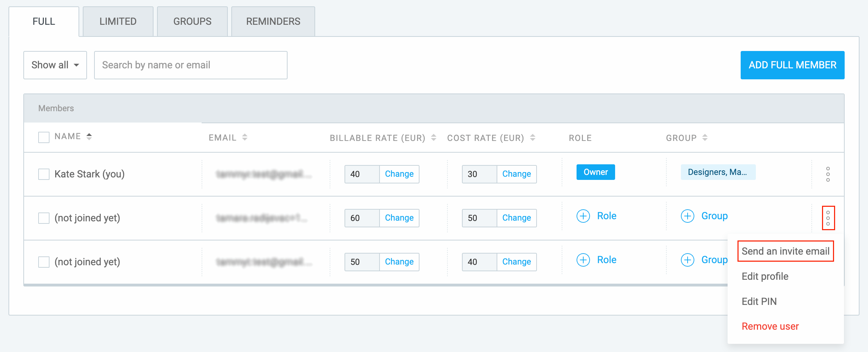Select the checkbox on the last member row

[44, 262]
